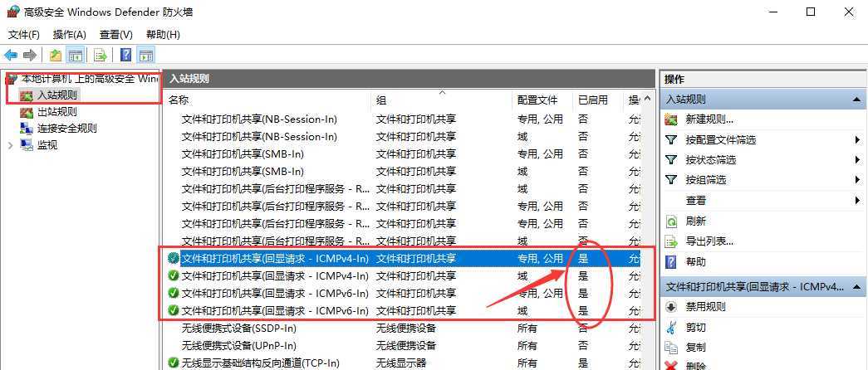Click the funnel icon beside 按状态筛选
The height and width of the screenshot is (370, 868).
[x=671, y=160]
